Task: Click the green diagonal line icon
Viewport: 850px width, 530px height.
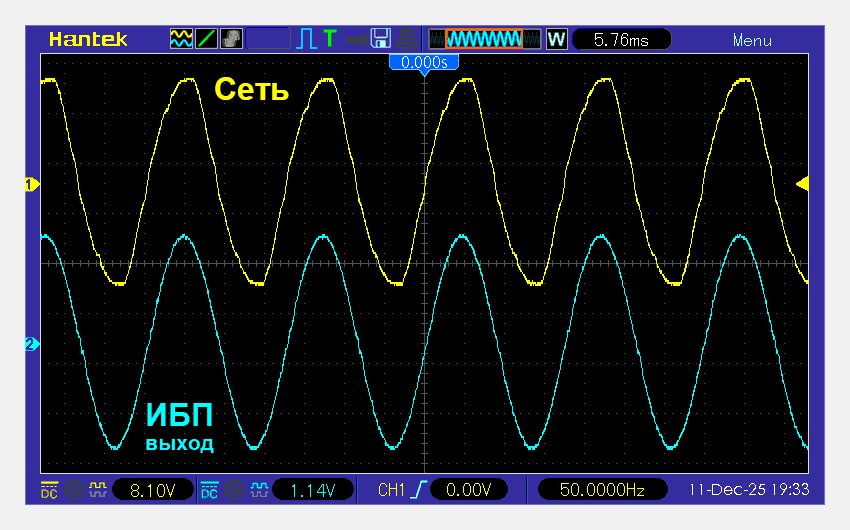Action: click(x=207, y=39)
